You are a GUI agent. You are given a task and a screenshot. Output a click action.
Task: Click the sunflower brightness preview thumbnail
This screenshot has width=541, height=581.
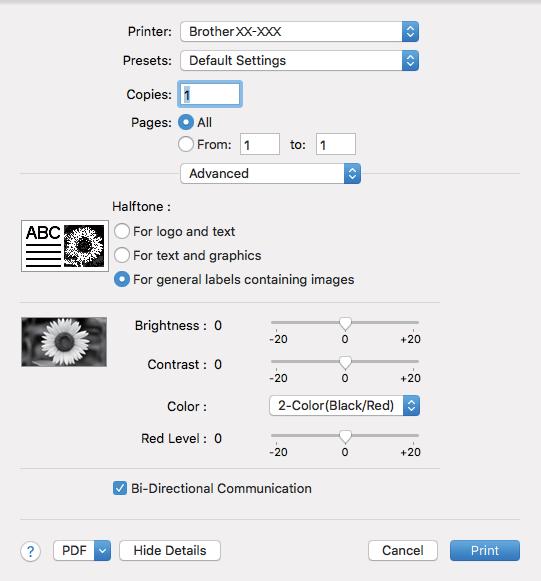64,342
